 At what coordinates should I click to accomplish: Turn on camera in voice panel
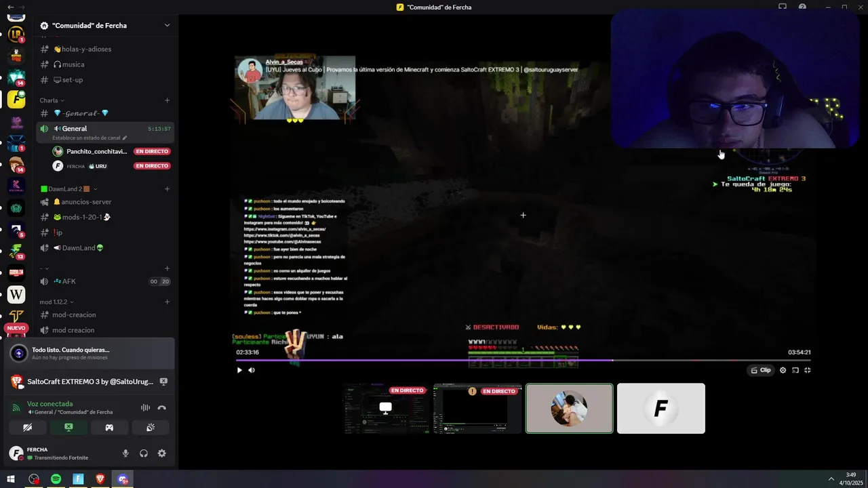click(28, 428)
